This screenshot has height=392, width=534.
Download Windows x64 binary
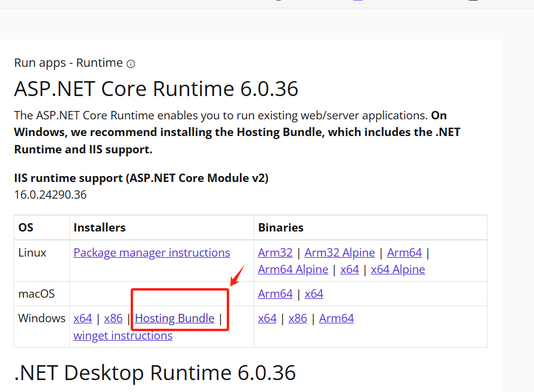267,318
